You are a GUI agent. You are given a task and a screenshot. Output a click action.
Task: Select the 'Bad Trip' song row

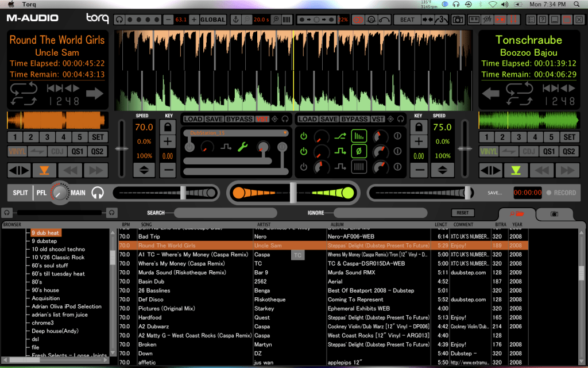tap(323, 236)
